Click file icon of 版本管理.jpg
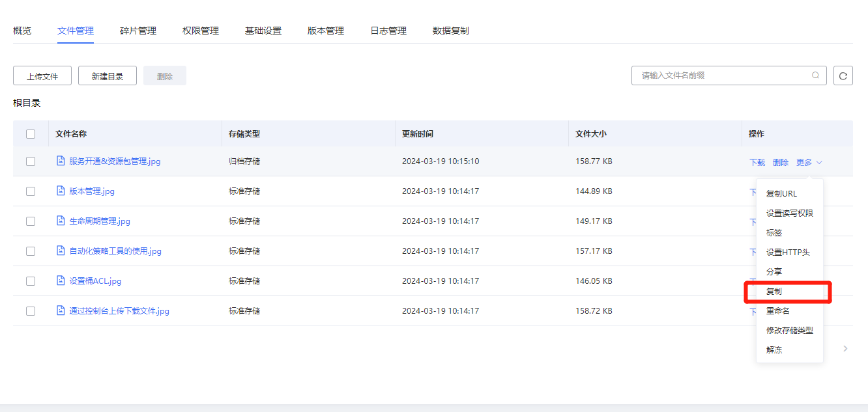Viewport: 868px width, 412px height. (x=61, y=191)
